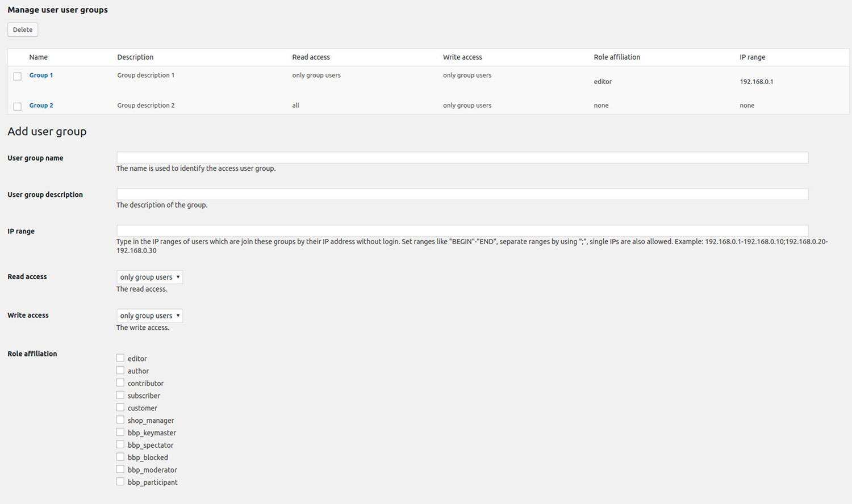Click the User group name field

(462, 158)
